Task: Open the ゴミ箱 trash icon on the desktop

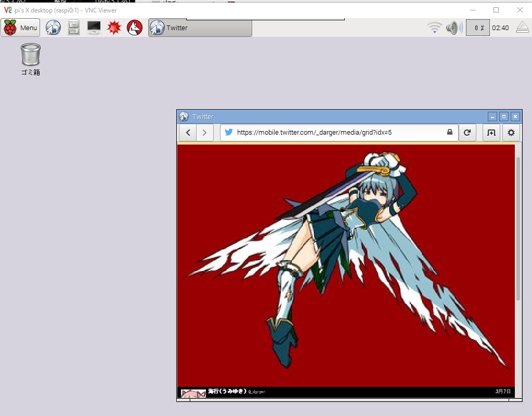Action: pos(31,59)
